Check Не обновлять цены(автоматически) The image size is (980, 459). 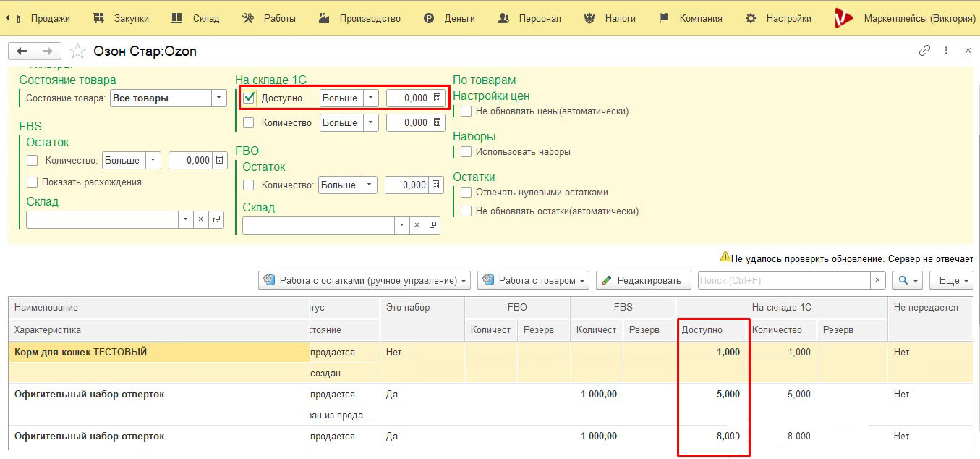(466, 111)
